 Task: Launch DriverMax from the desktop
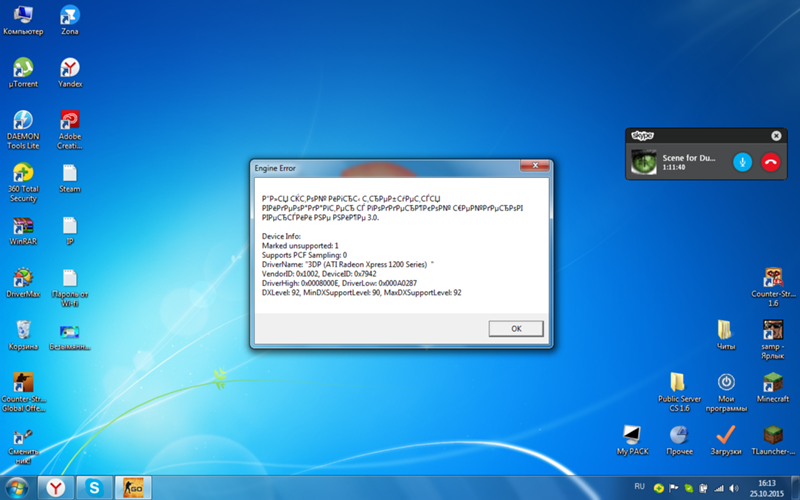22,279
